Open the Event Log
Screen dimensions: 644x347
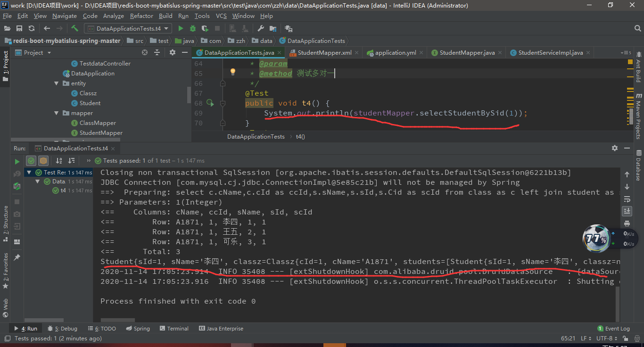coord(613,329)
